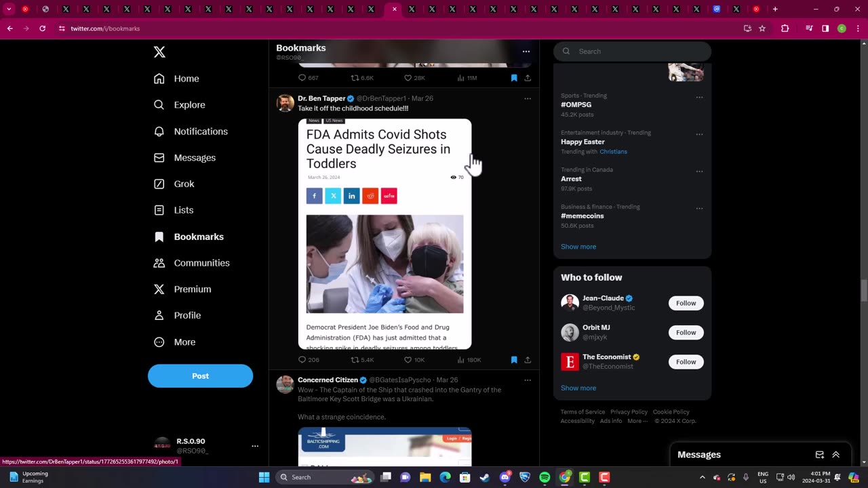Open Communities in sidebar
Viewport: 868px width, 488px height.
point(192,263)
